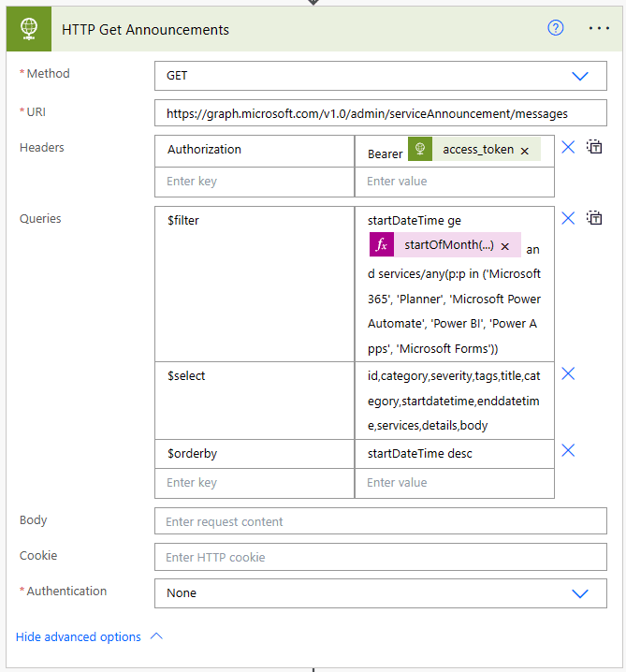Viewport: 626px width, 672px height.
Task: Delete the $orderby query row
Action: (x=568, y=450)
